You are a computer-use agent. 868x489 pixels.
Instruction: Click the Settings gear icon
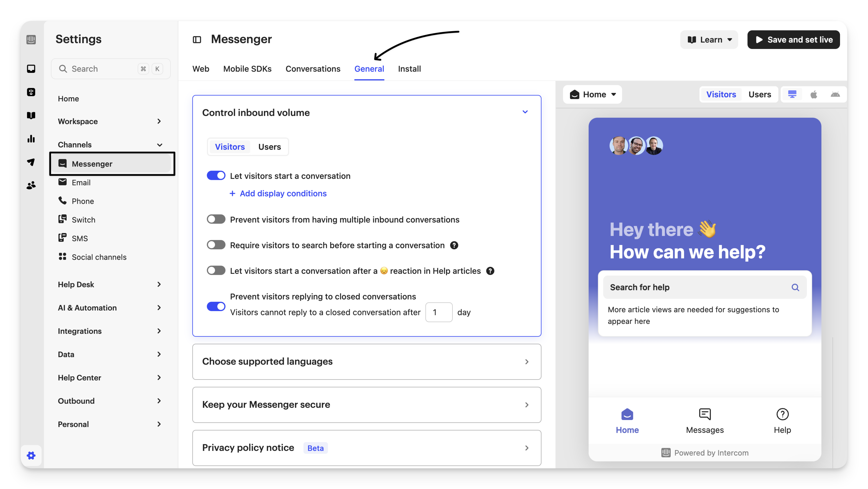pos(31,456)
